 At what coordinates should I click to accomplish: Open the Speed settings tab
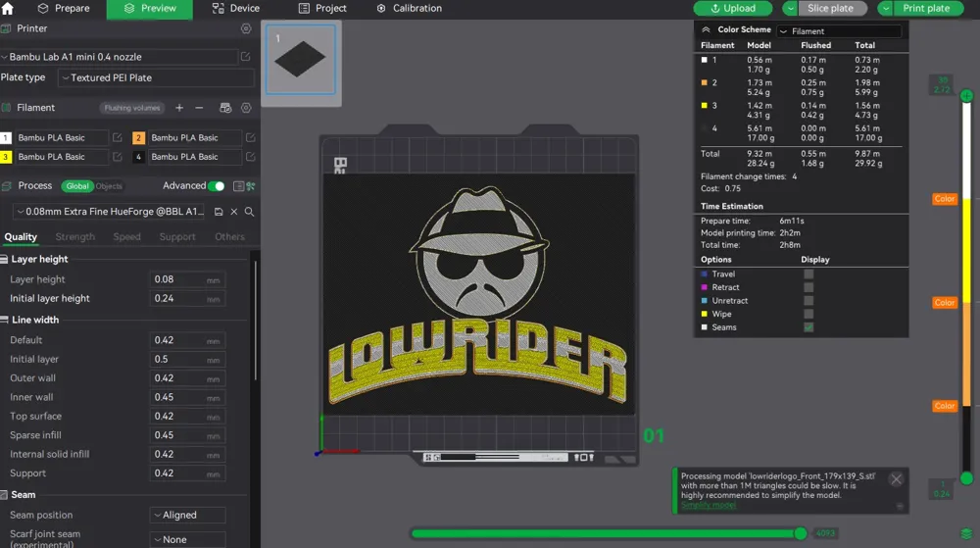click(x=126, y=237)
